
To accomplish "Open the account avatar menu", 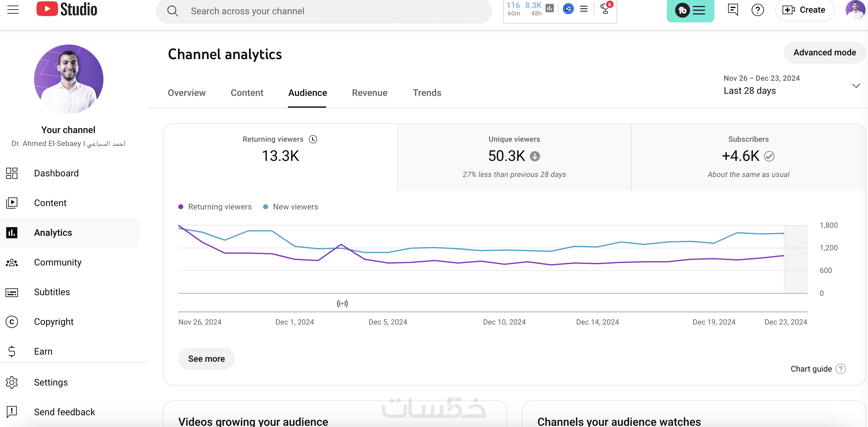I will tap(855, 10).
